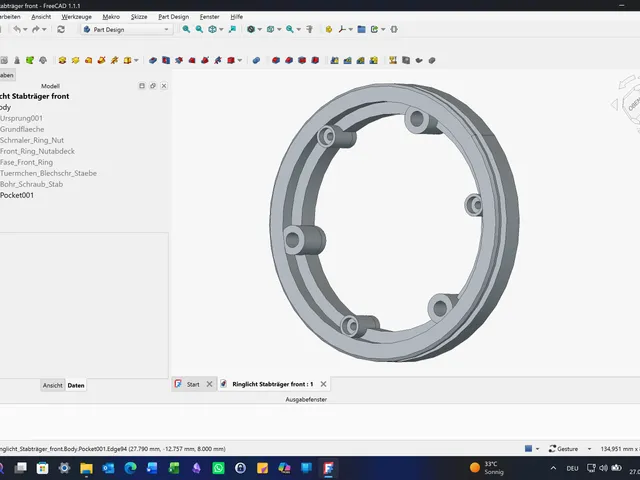640x480 pixels.
Task: Close the Ringlicht Stabträger front tab
Action: pyautogui.click(x=323, y=384)
